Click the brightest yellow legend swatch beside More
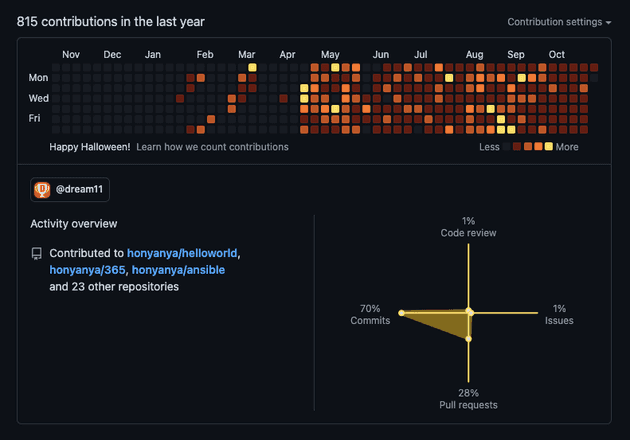The width and height of the screenshot is (630, 440). pos(548,147)
